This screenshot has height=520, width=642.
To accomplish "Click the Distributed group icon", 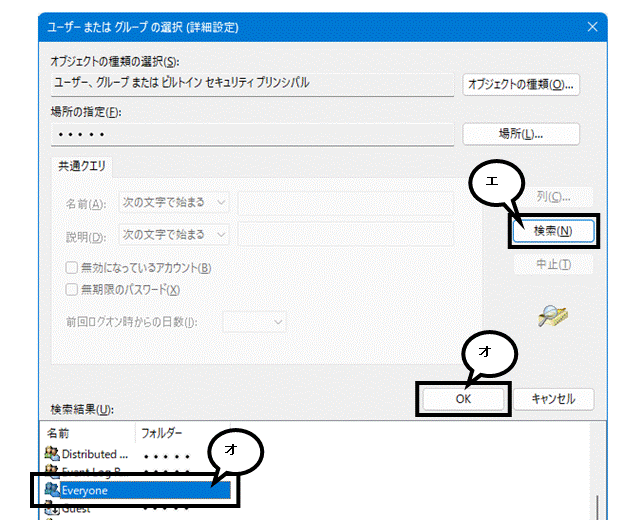I will 52,454.
